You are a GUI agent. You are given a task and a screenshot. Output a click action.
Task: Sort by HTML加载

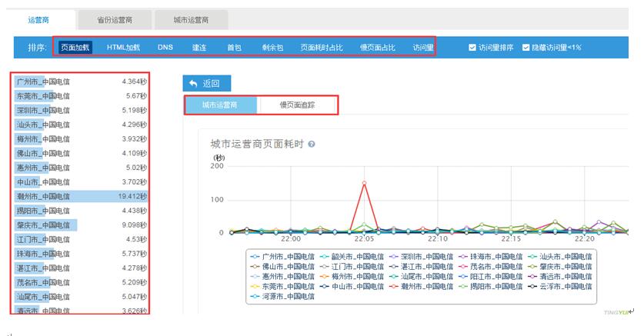click(123, 48)
